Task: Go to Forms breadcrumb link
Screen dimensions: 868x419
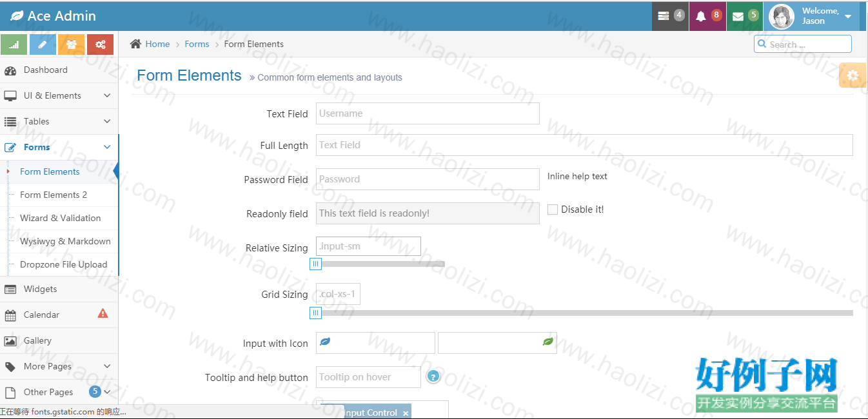Action: pos(197,44)
